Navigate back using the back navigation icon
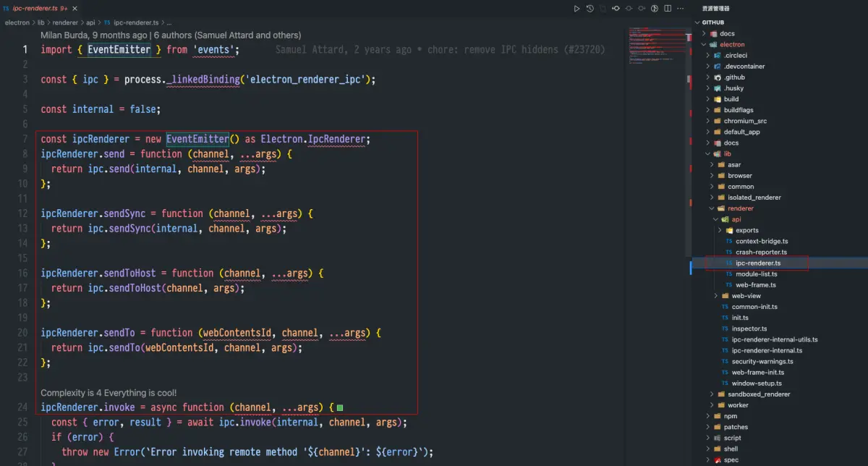 (616, 9)
